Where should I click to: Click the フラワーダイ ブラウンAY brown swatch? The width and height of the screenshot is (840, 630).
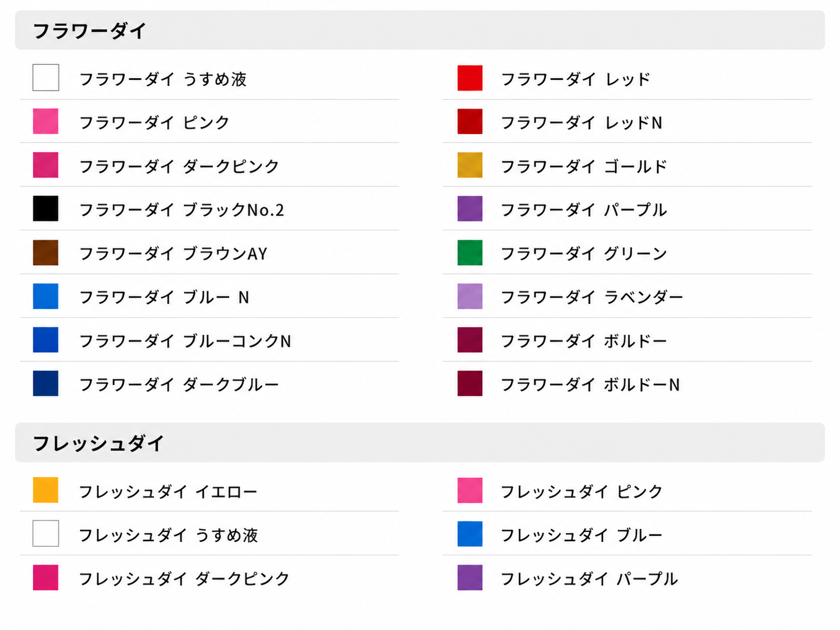coord(45,252)
